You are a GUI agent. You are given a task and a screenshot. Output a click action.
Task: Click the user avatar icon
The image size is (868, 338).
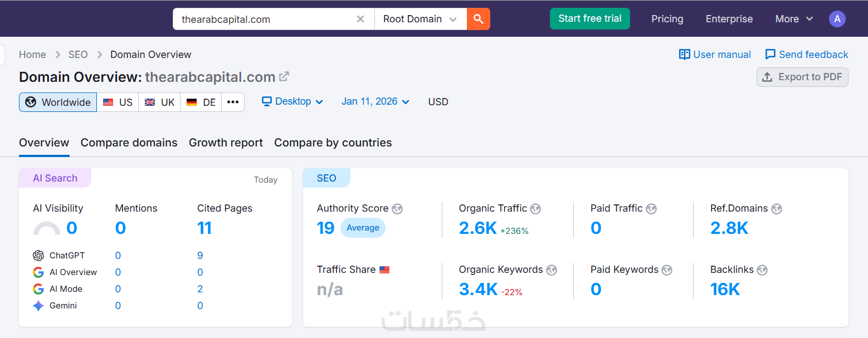coord(837,19)
